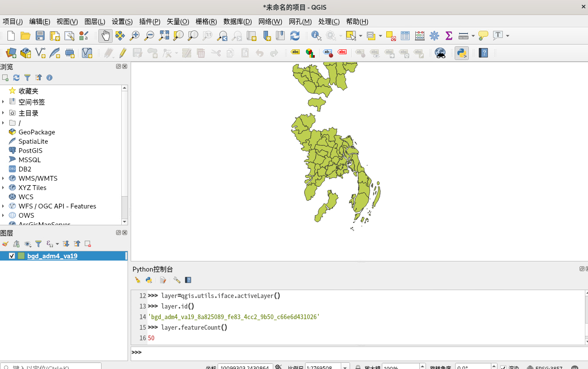Viewport: 588px width, 369px height.
Task: Click the browser panel vertical scrollbar
Action: [x=124, y=154]
